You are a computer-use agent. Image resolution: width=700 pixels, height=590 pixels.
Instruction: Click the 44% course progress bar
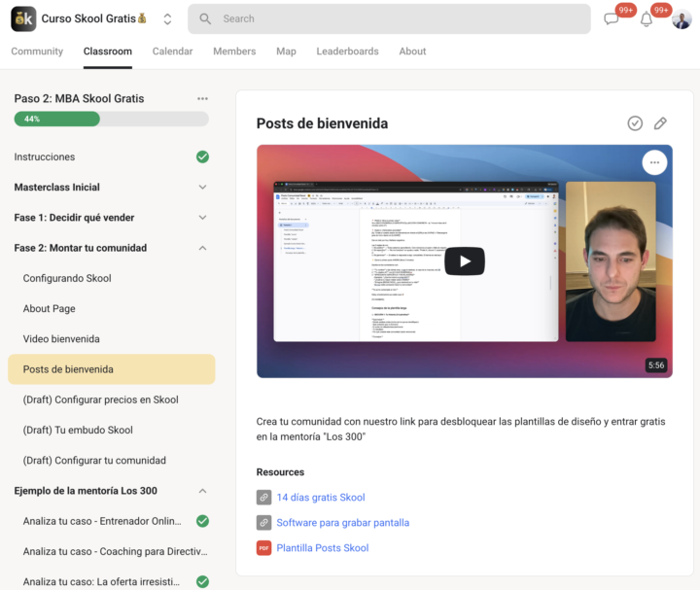tap(111, 120)
